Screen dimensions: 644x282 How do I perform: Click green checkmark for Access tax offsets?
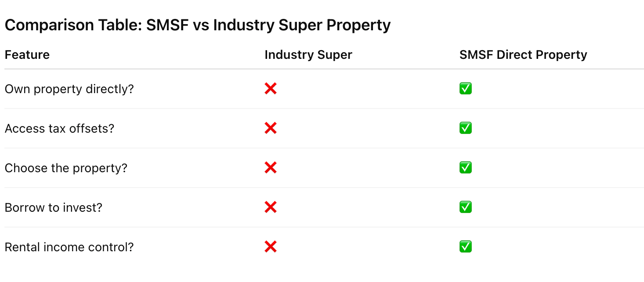click(466, 128)
